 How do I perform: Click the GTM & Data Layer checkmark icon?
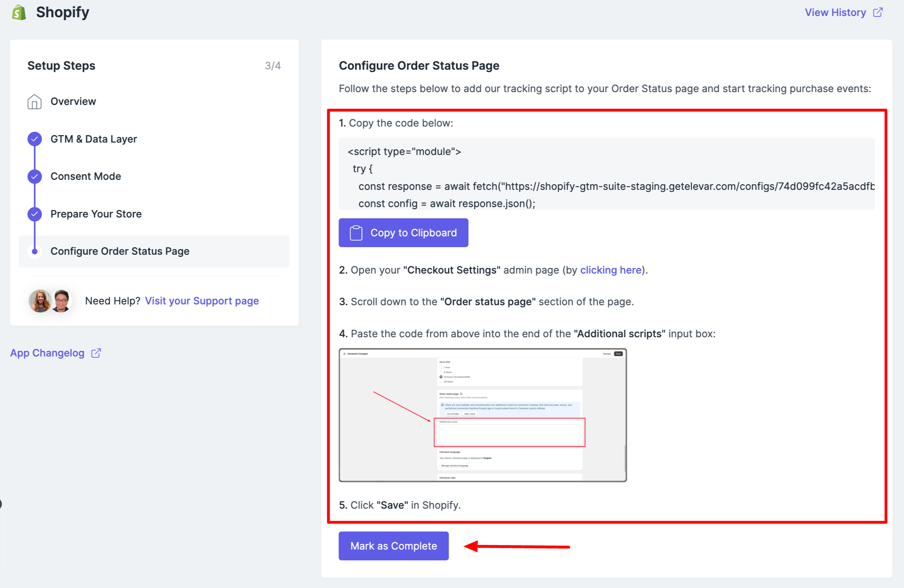(34, 139)
